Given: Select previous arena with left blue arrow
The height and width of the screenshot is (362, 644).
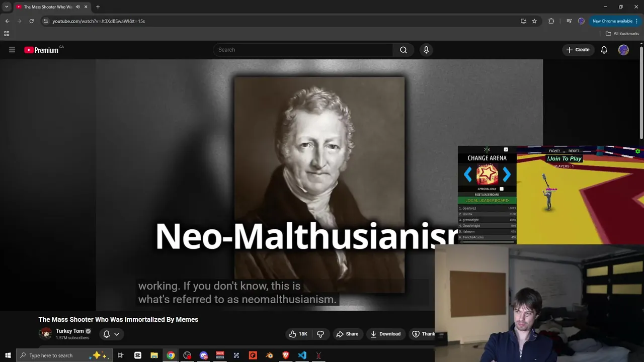Looking at the screenshot, I should pos(468,174).
